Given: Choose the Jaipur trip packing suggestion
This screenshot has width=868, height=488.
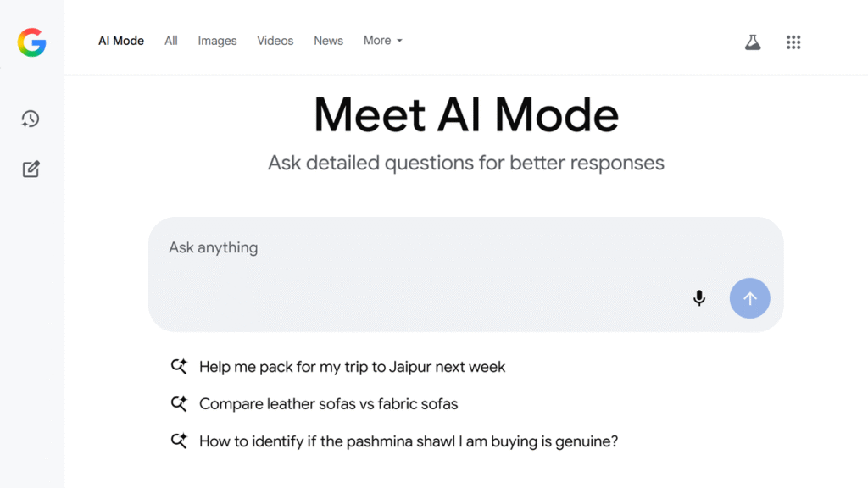Looking at the screenshot, I should pos(352,367).
